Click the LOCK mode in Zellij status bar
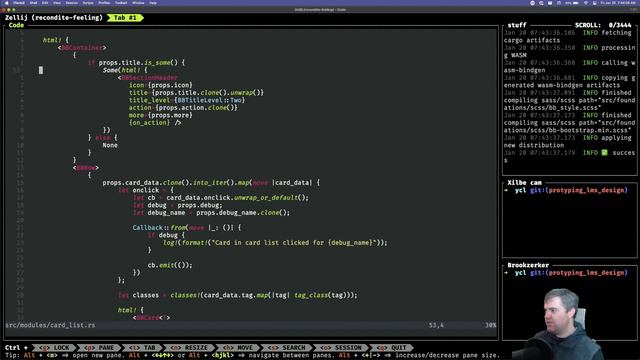The image size is (640, 360). tap(56, 348)
